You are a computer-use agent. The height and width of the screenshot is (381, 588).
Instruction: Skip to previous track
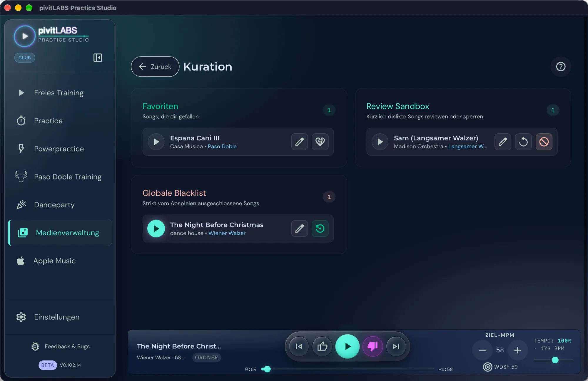[299, 347]
